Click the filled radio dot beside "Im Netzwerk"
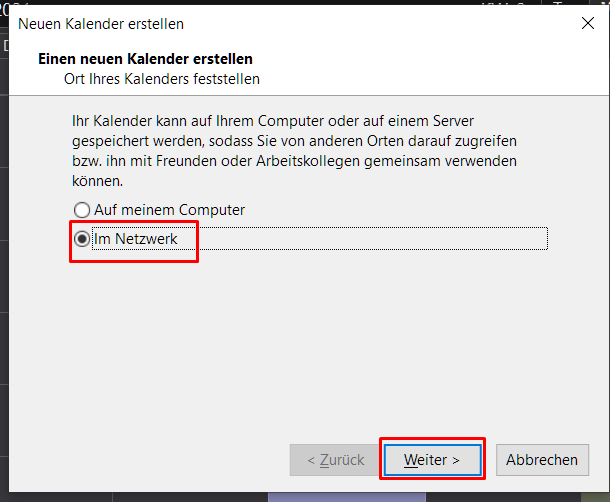 (82, 239)
